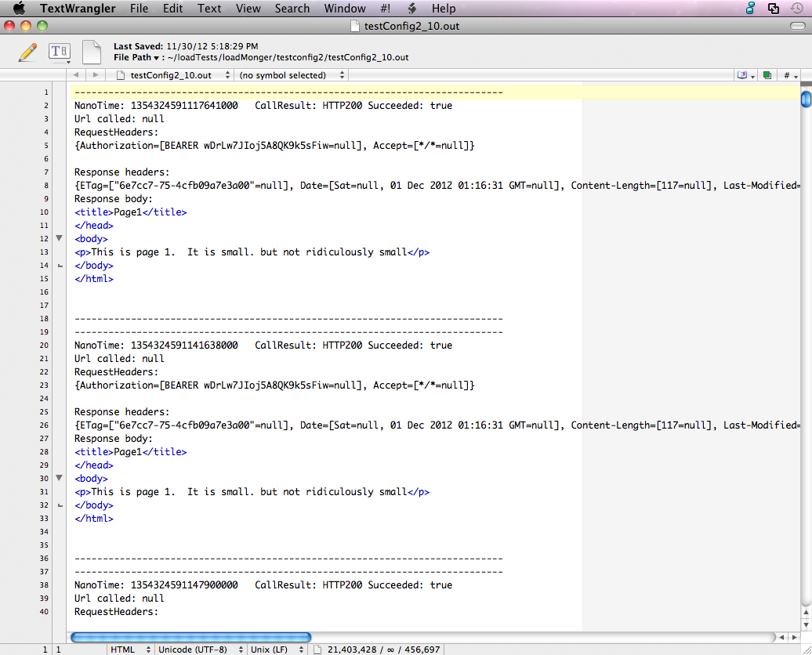Open the Unix (LF) line-break dropdown
The height and width of the screenshot is (655, 812).
pyautogui.click(x=266, y=649)
